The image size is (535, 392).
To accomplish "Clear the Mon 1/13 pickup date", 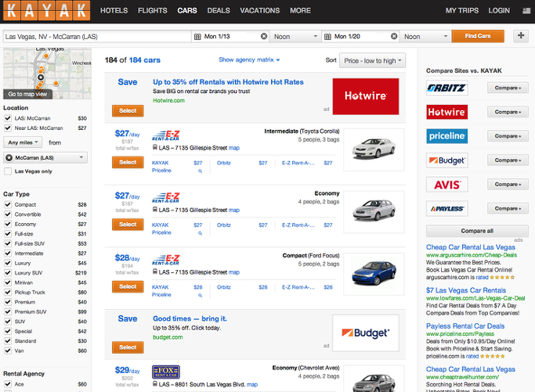I will (264, 36).
